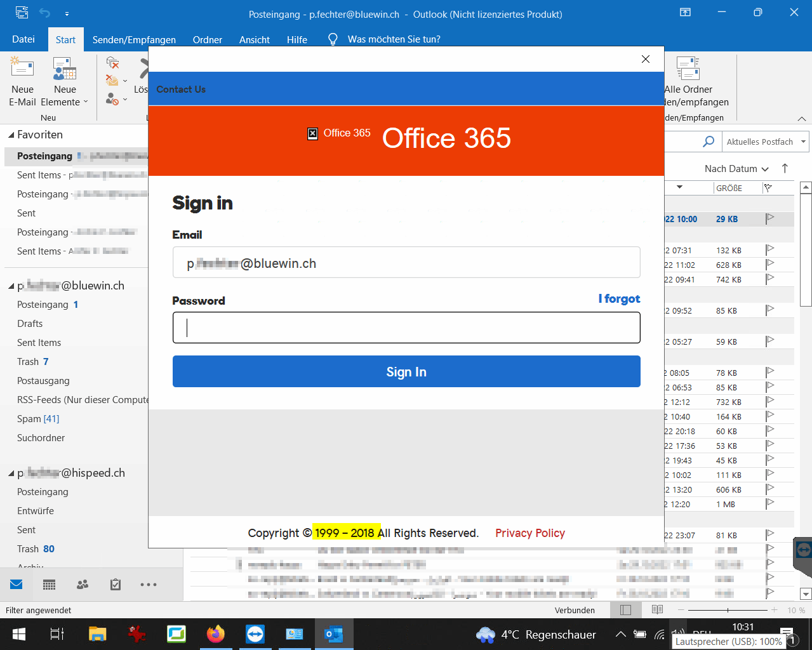Click the clean up conversation icon

click(112, 80)
